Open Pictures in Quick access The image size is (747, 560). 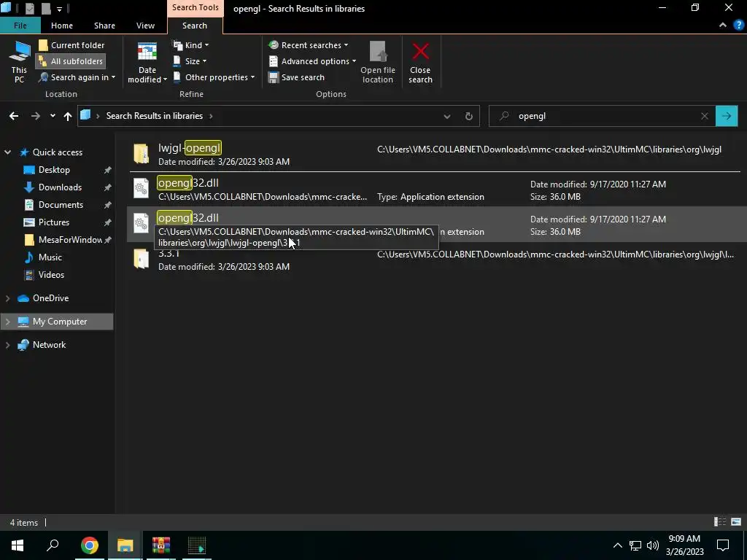click(54, 222)
